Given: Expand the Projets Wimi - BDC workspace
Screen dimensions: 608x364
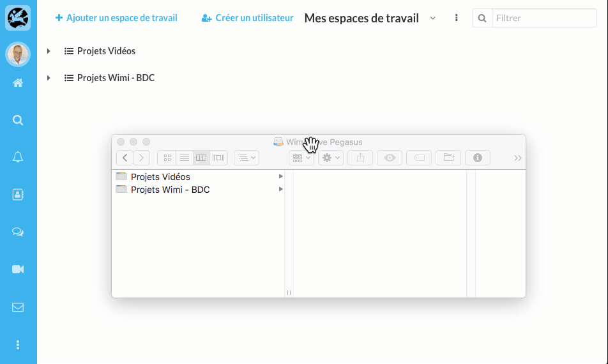Looking at the screenshot, I should pos(49,78).
